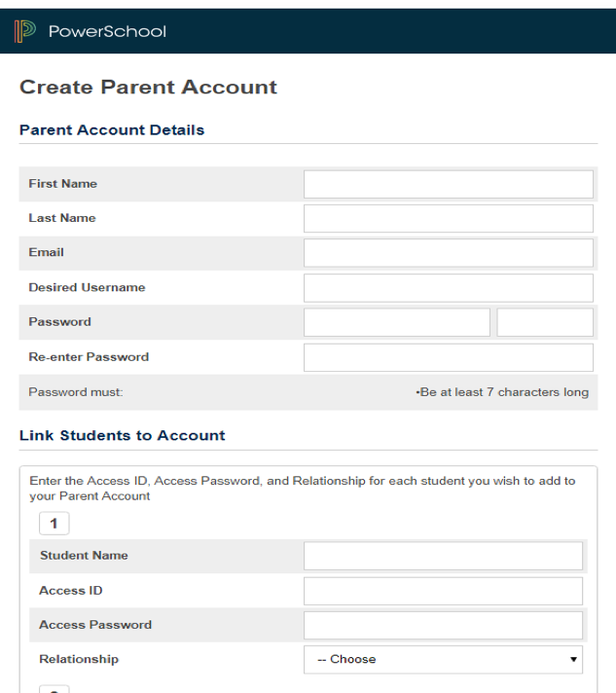Click the Access ID input box
Viewport: 616px width, 693px height.
pos(443,591)
